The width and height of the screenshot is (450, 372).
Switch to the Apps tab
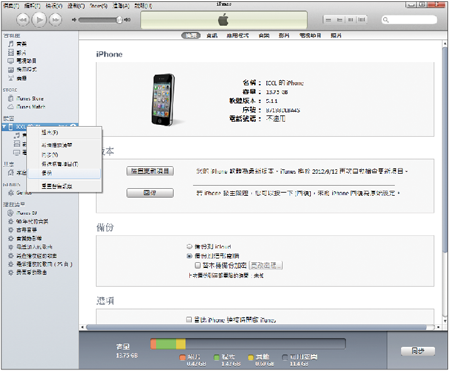pyautogui.click(x=238, y=35)
